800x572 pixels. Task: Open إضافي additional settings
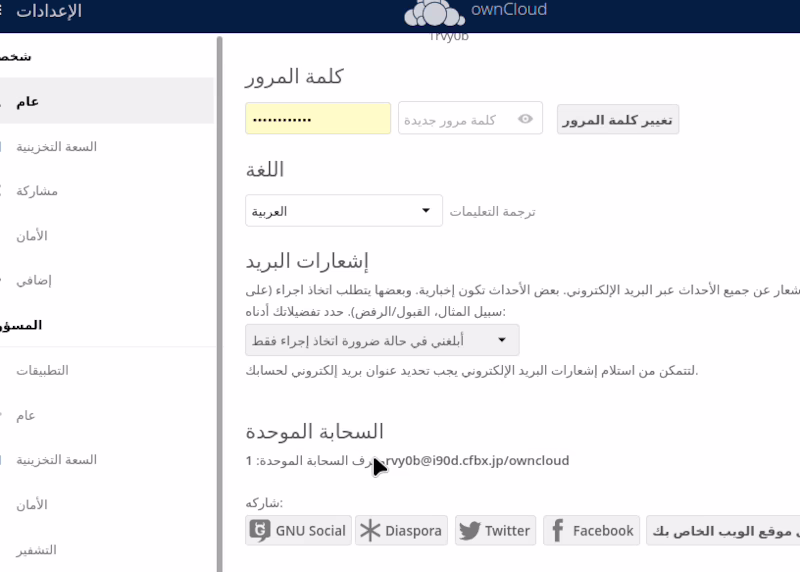click(34, 281)
